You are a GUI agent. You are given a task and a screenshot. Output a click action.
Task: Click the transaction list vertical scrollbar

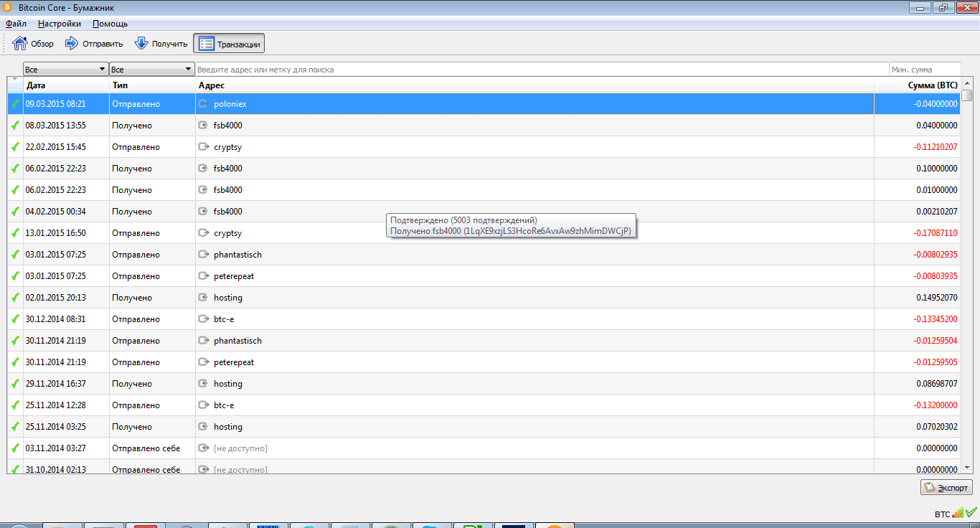pos(967,276)
